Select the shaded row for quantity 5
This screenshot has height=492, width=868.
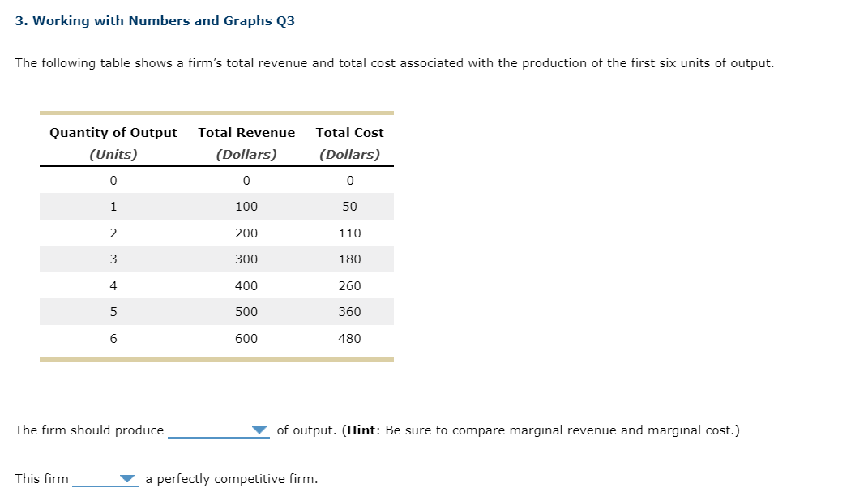tap(216, 311)
